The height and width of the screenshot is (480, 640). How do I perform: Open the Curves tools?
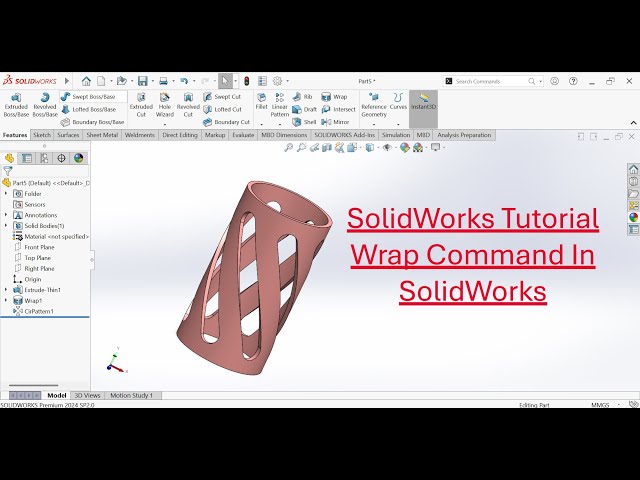tap(398, 102)
